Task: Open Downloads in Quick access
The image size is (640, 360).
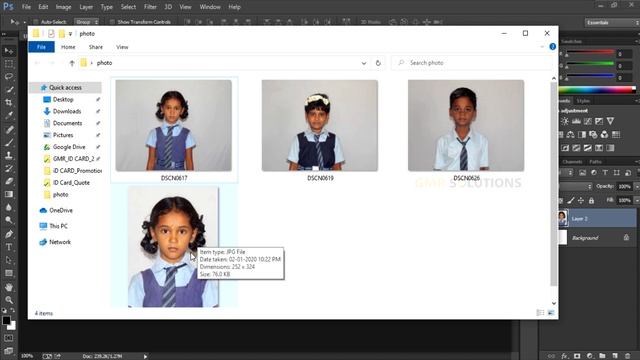Action: 67,111
